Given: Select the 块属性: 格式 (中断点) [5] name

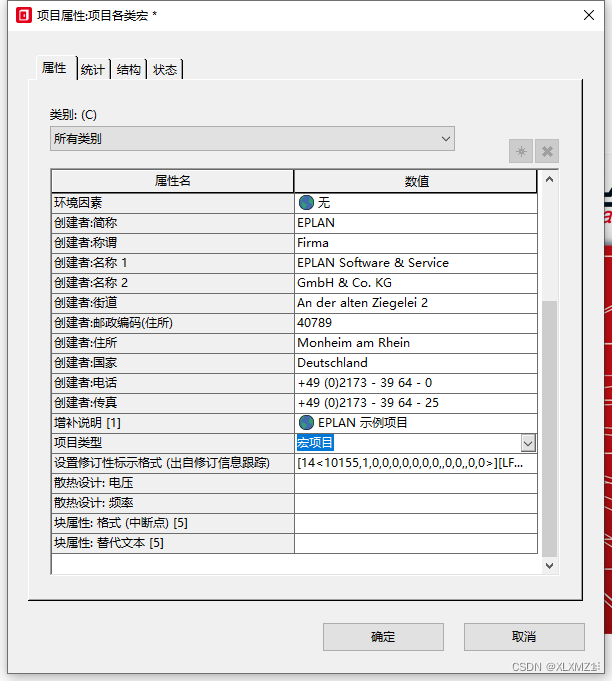Looking at the screenshot, I should coord(172,523).
